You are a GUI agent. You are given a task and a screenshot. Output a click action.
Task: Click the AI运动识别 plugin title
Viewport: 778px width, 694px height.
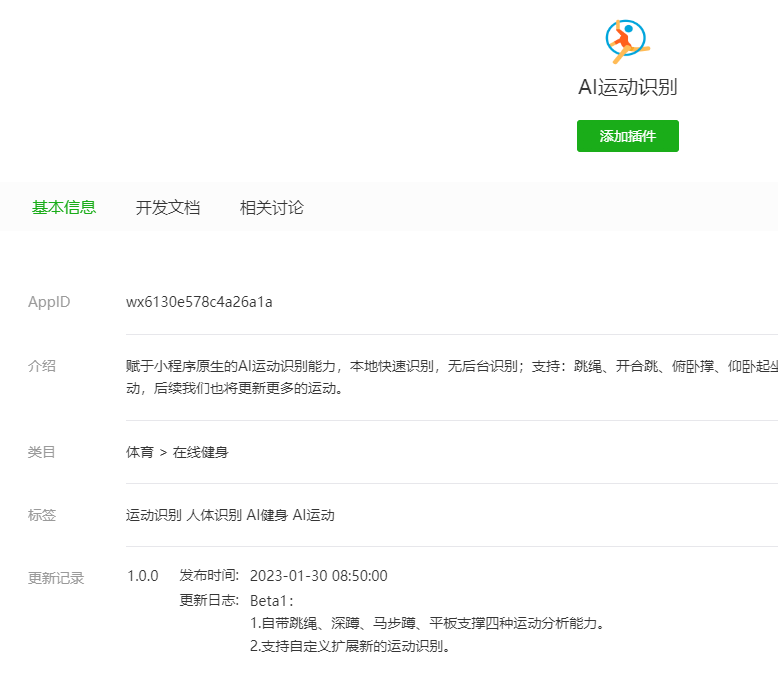click(x=628, y=87)
